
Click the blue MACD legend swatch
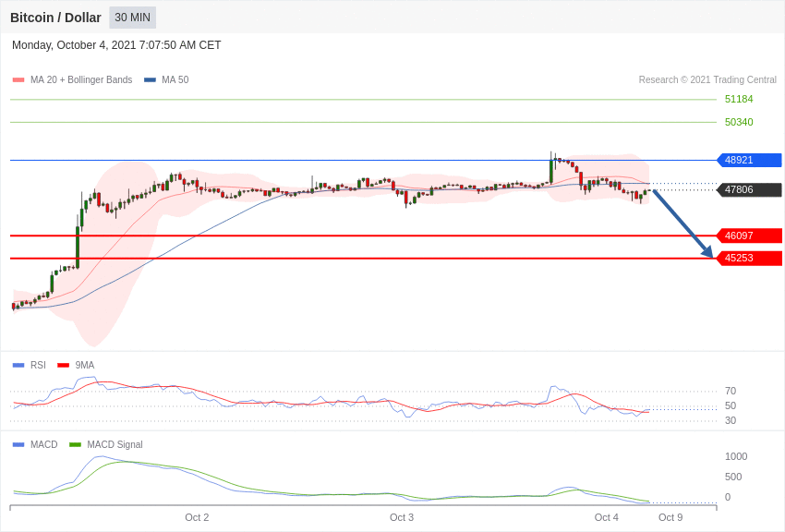(18, 444)
